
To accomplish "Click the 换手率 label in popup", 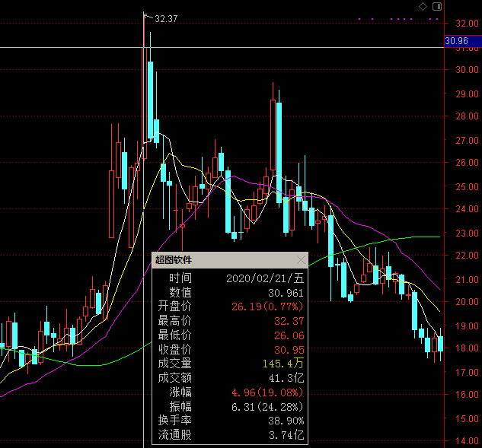I will [174, 421].
